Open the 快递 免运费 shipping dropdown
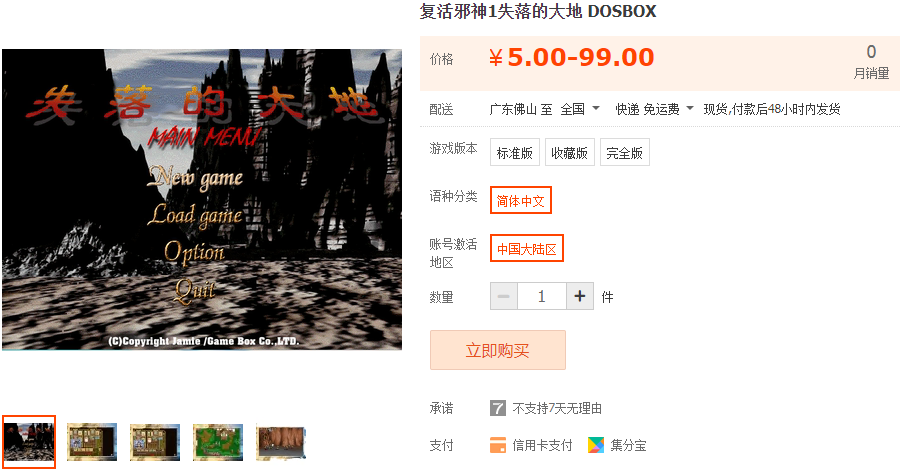The image size is (903, 472). (x=654, y=109)
